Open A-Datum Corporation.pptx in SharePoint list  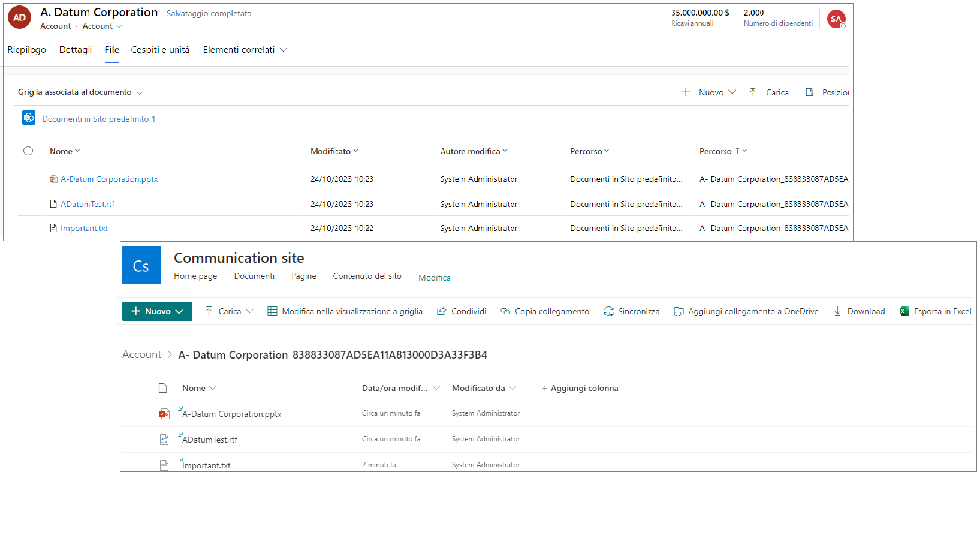232,414
